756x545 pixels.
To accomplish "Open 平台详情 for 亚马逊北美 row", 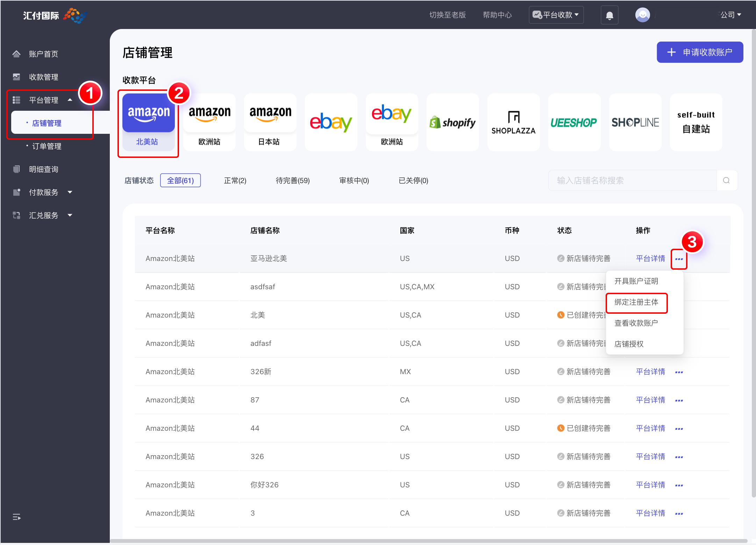I will click(650, 259).
